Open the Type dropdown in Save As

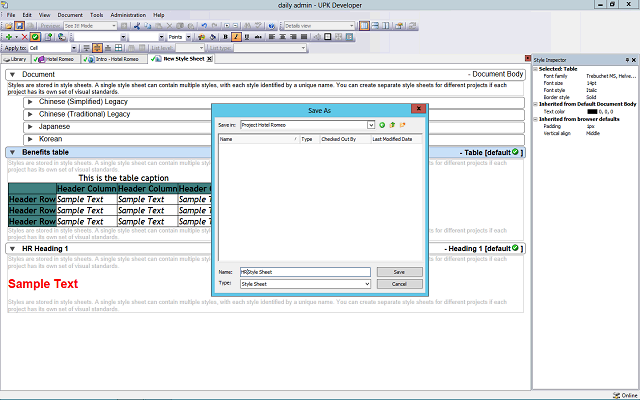(367, 284)
